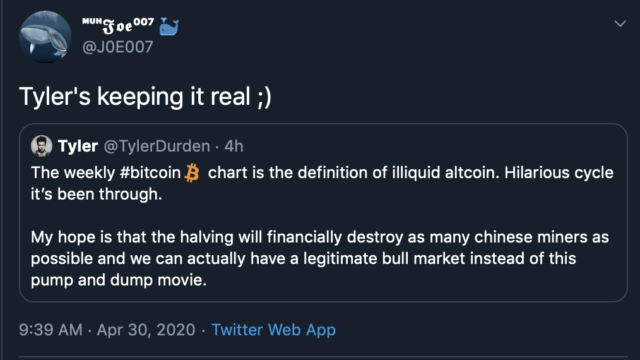Click blank gap between quoted tweet paragraphs
640x360 pixels.
click(322, 216)
